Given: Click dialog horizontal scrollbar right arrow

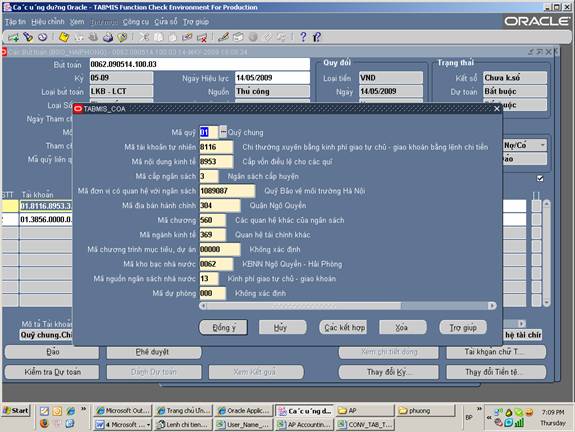Looking at the screenshot, I should 492,305.
